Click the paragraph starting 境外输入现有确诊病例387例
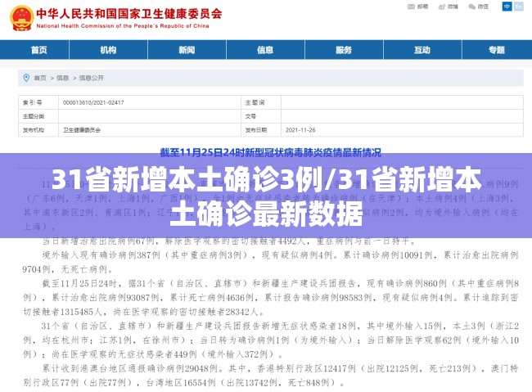The height and width of the screenshot is (392, 532). click(270, 262)
